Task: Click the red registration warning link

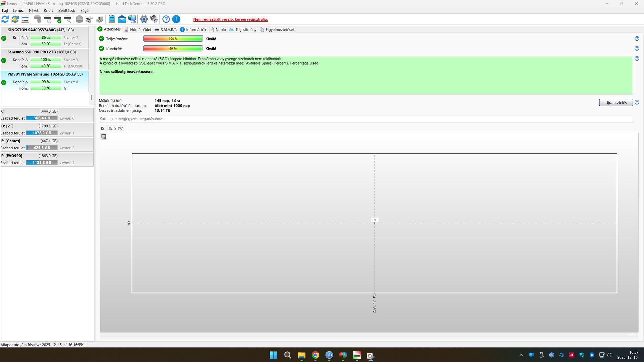Action: 230,19
